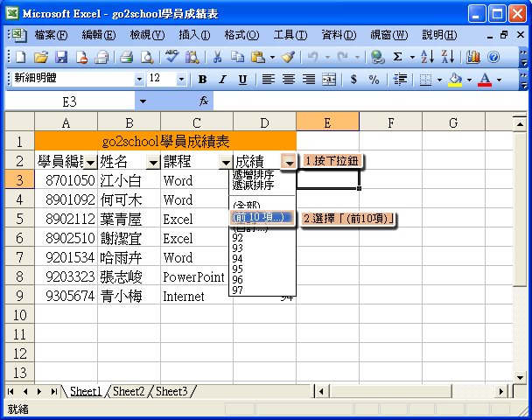Open the Chart Wizard icon
Screen dimensions: 532x420
(473, 56)
